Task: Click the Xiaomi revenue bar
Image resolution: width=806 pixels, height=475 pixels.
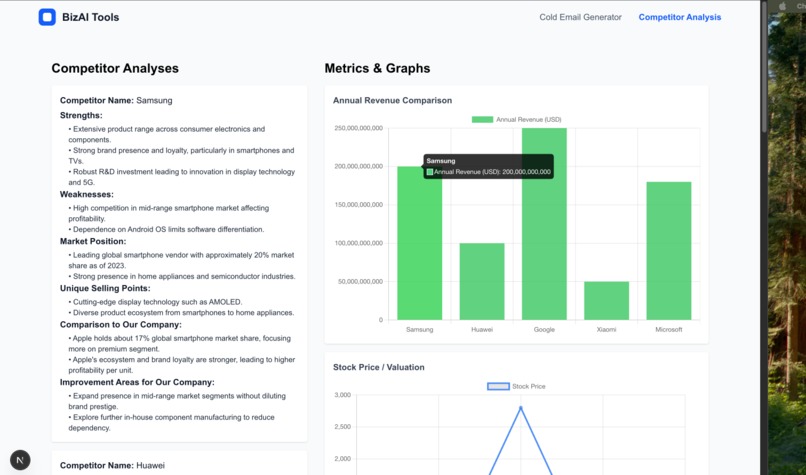Action: click(606, 300)
